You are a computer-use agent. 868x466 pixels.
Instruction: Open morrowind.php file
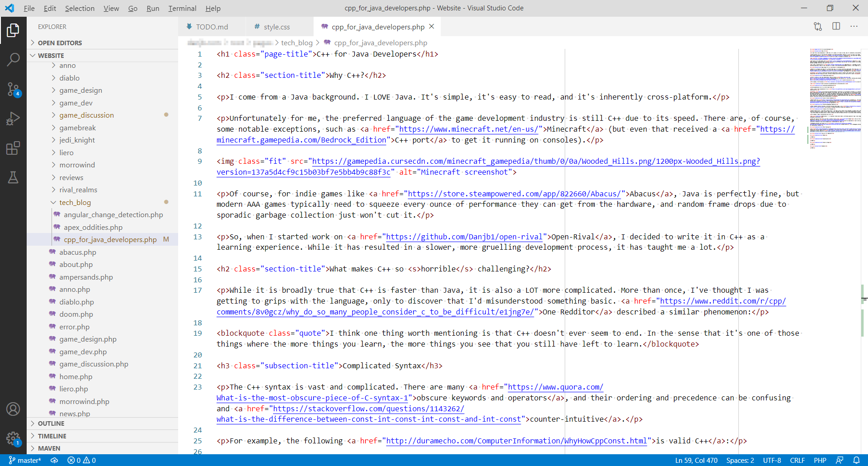click(103, 402)
